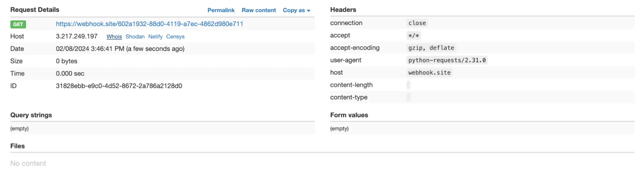The image size is (644, 178).
Task: Click the host IP address 3.217.249.197
Action: point(77,36)
